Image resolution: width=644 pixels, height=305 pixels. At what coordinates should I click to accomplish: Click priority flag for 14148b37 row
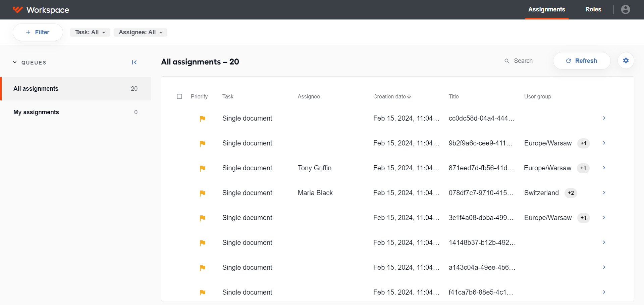tap(203, 243)
